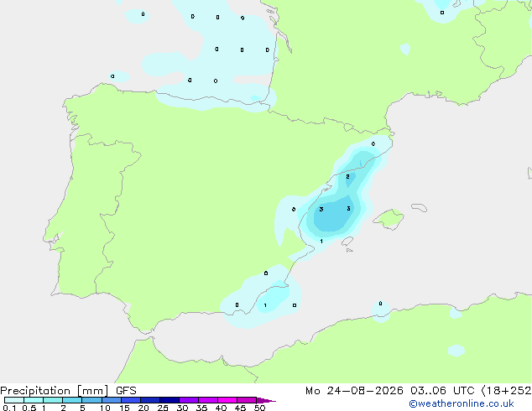Image resolution: width=532 pixels, height=411 pixels.
Task: Click the 5–10 mm legend swatch
Action: click(91, 400)
